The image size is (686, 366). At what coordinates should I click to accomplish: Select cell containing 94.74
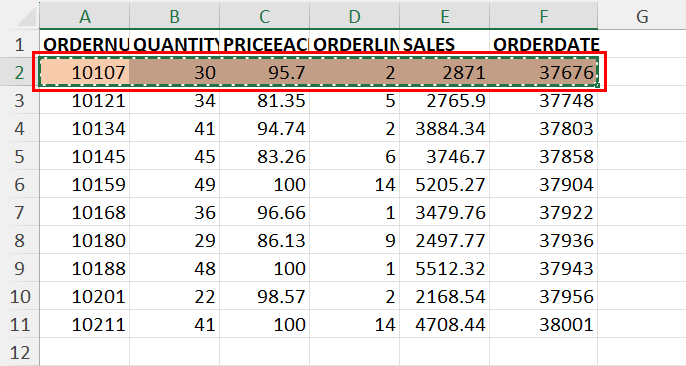click(265, 128)
